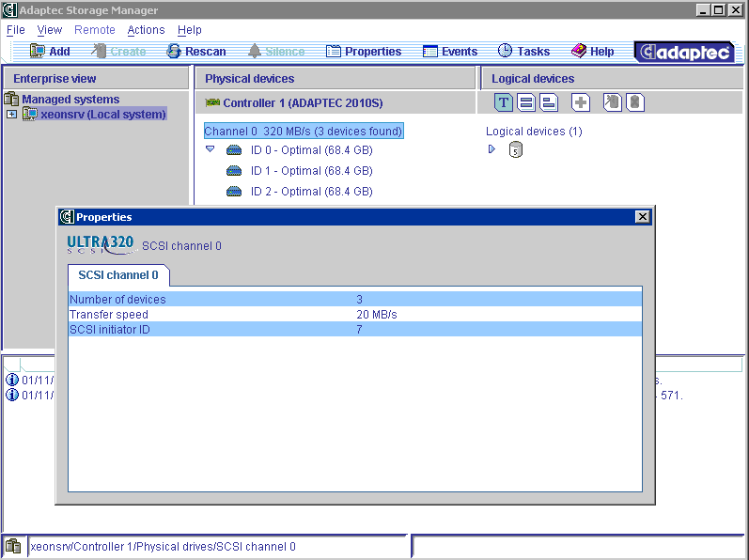Select Managed systems tree root

click(70, 99)
